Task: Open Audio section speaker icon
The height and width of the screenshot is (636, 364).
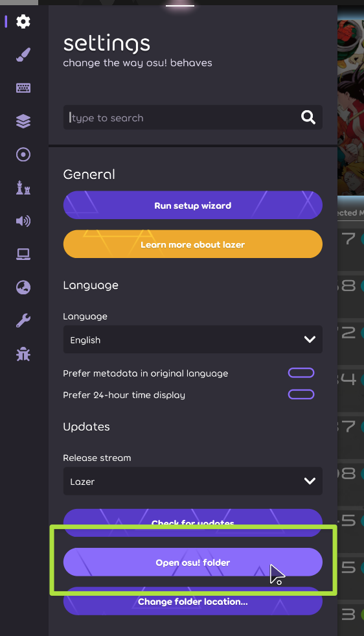Action: pos(23,220)
